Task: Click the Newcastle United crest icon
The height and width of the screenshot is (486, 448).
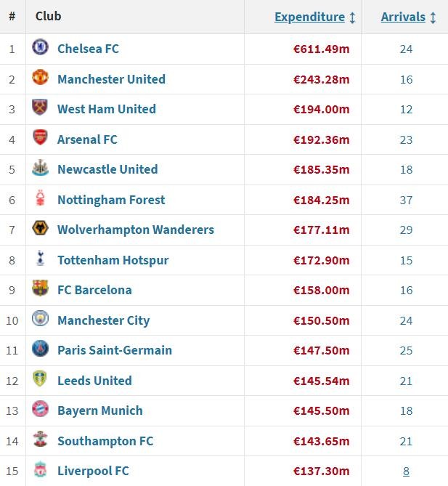Action: (41, 169)
